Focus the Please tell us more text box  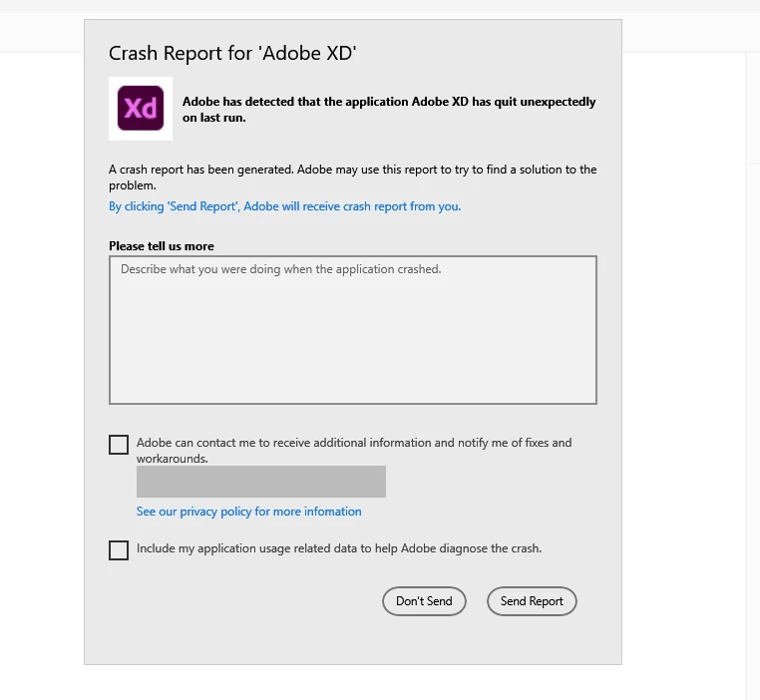(x=353, y=330)
